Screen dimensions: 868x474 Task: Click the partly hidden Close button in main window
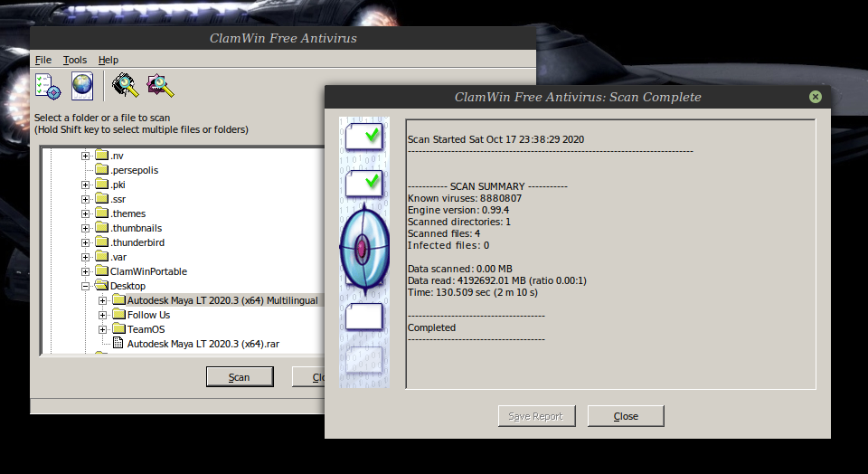[308, 377]
